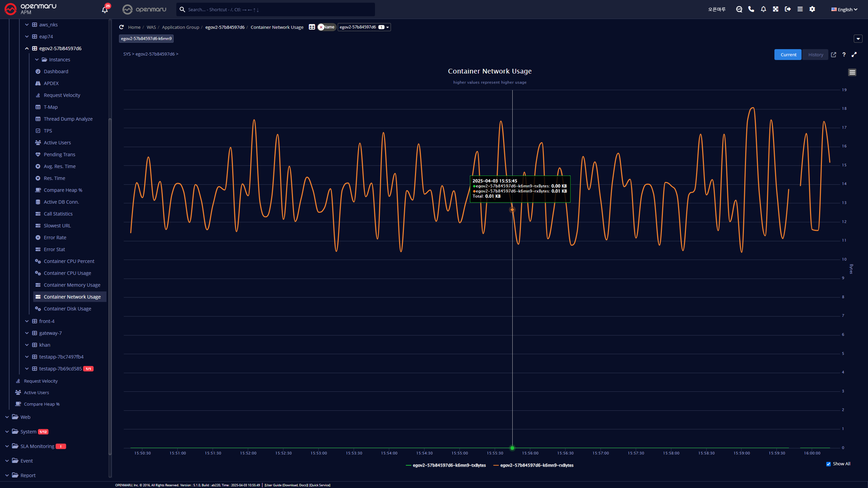
Task: Switch to the History tab
Action: [816, 55]
